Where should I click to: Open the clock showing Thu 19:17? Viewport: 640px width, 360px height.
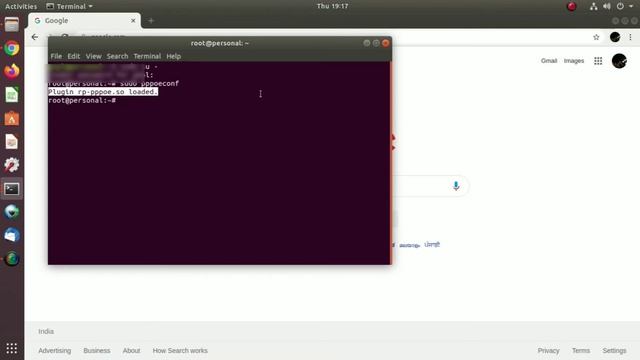(x=332, y=6)
